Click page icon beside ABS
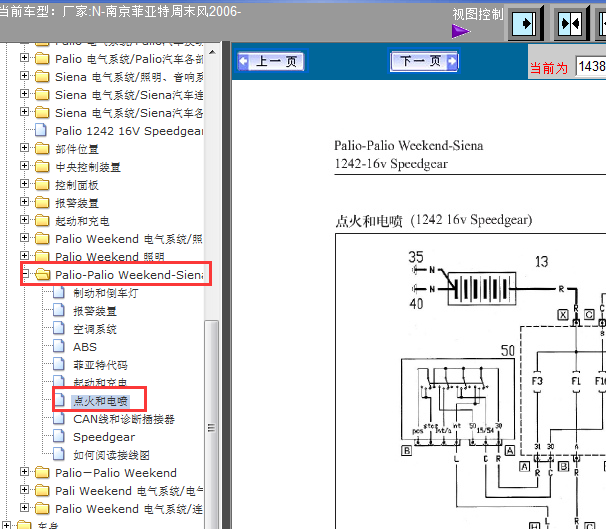This screenshot has height=529, width=606. [59, 346]
